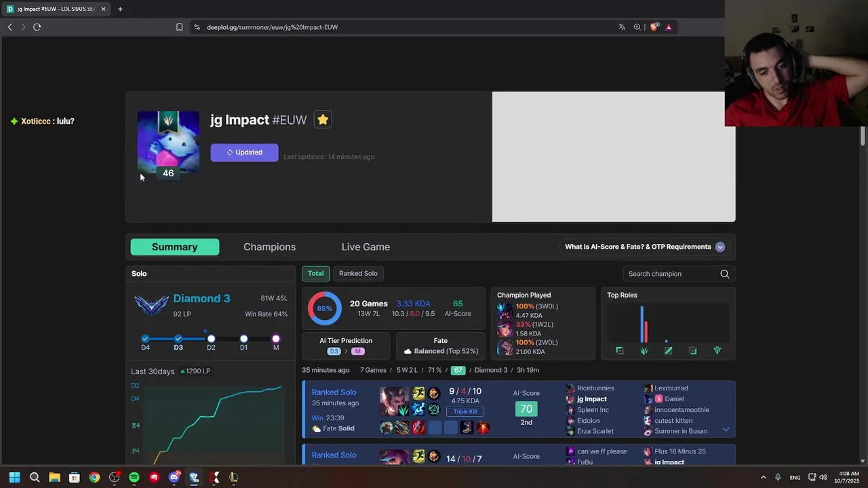Open the Windows Start menu
This screenshot has width=868, height=488.
(14, 477)
